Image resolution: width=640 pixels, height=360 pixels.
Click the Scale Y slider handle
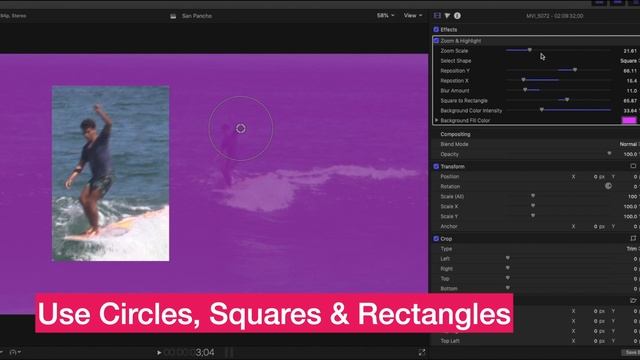coord(533,216)
